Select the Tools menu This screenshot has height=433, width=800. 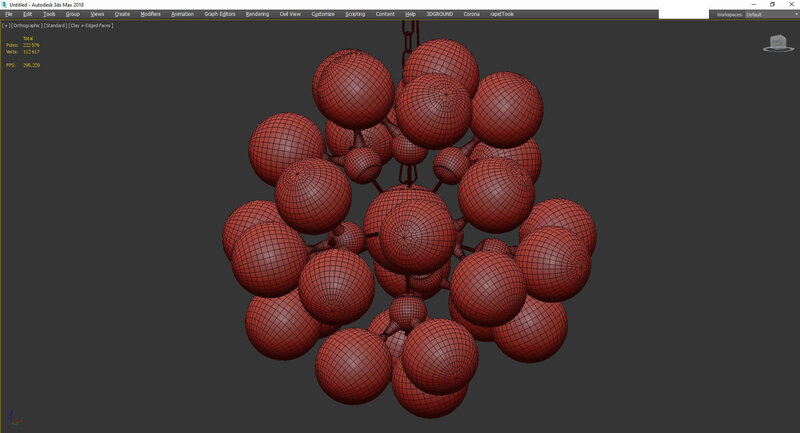point(49,15)
